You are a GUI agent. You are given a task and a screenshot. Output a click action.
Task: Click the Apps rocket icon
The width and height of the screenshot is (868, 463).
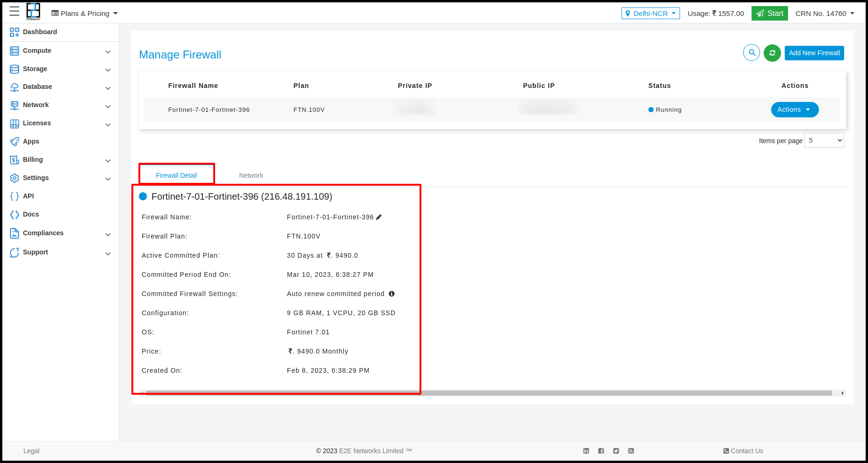[14, 141]
